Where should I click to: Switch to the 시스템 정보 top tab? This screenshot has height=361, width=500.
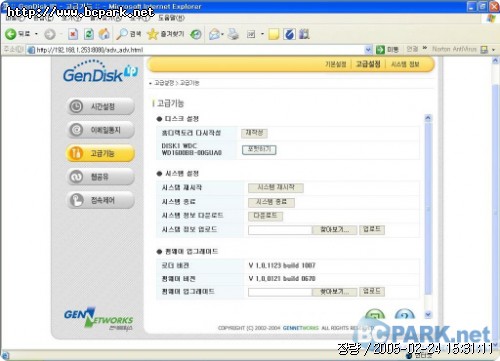pos(405,64)
